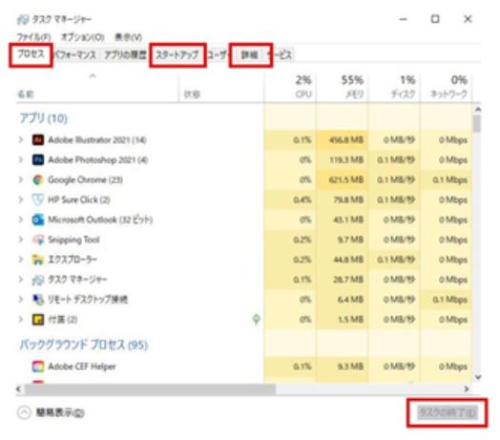Screen dimensions: 500x440
Task: Open the 表示(V) menu
Action: pyautogui.click(x=128, y=37)
